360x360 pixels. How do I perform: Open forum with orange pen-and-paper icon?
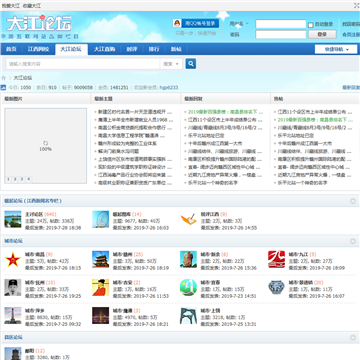pos(188,219)
